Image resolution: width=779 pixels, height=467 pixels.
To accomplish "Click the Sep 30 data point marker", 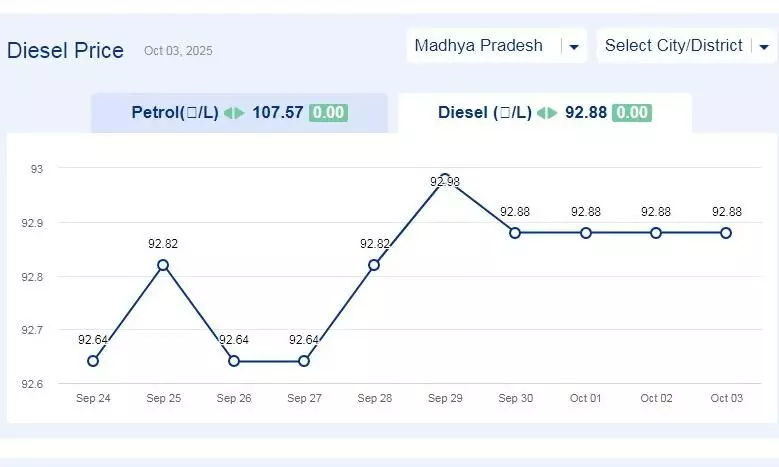I will [515, 233].
